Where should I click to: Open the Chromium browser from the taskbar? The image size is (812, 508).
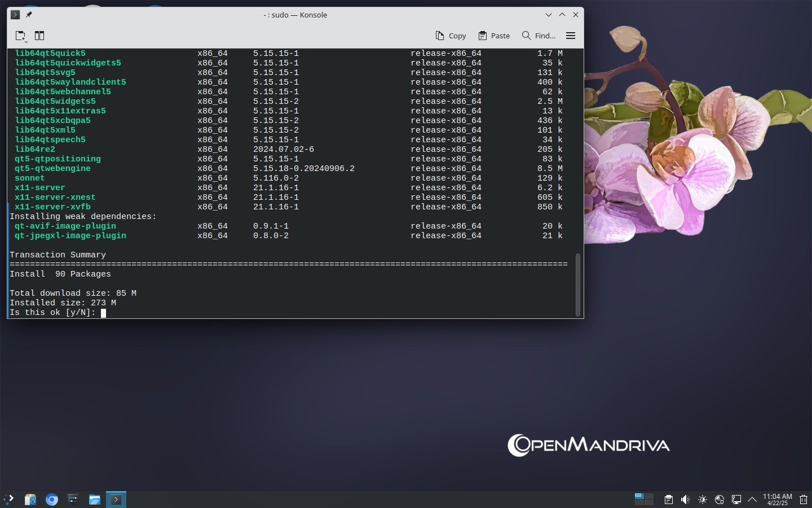click(52, 500)
